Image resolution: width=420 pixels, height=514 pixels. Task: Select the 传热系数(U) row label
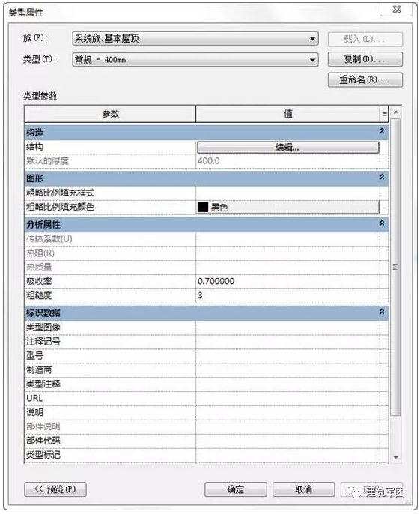click(49, 238)
